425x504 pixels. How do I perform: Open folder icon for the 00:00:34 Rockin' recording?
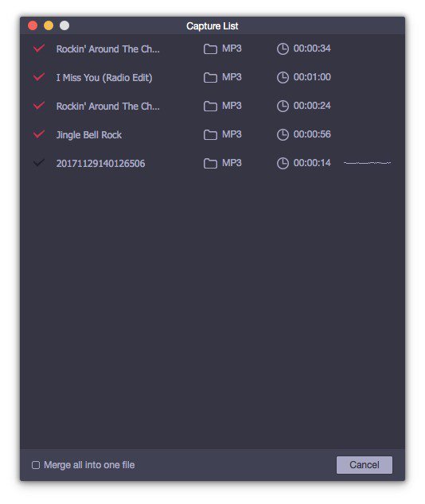tap(210, 49)
